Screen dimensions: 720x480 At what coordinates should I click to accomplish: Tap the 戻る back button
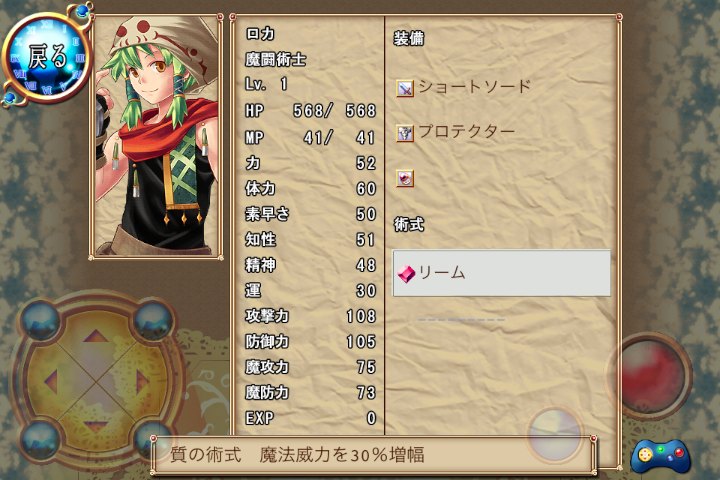46,56
